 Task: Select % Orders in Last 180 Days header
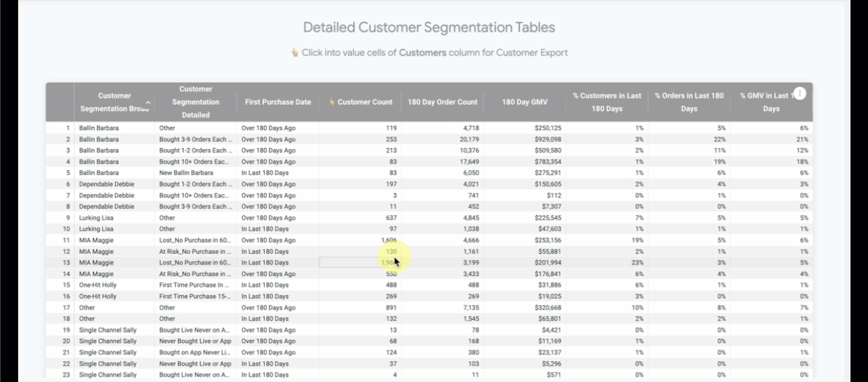click(x=689, y=102)
